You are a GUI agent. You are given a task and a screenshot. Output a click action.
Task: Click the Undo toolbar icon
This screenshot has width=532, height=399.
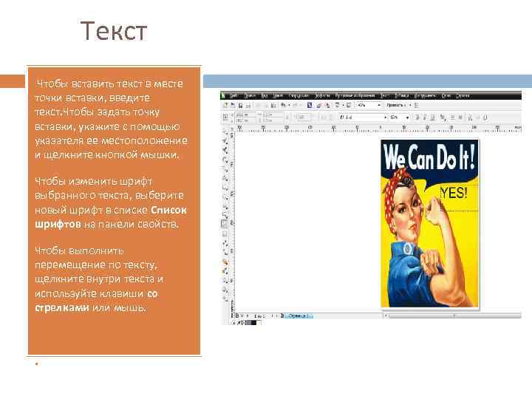(283, 106)
